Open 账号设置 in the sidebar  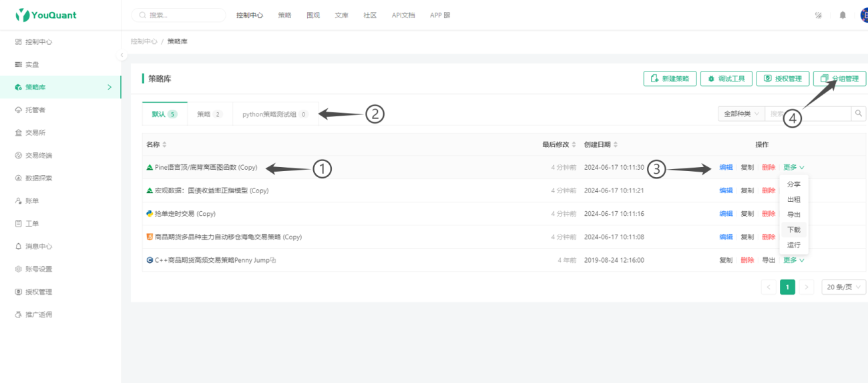(x=60, y=269)
